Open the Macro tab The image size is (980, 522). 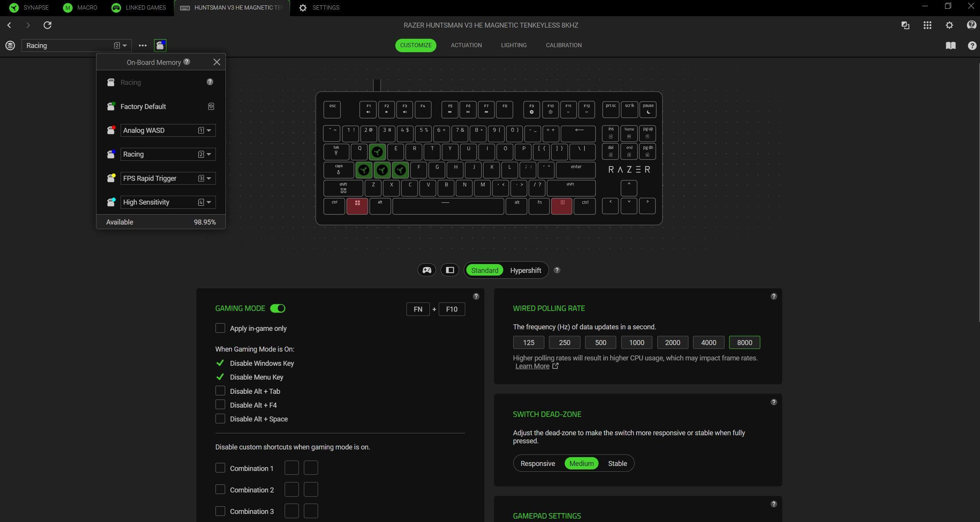click(x=80, y=8)
